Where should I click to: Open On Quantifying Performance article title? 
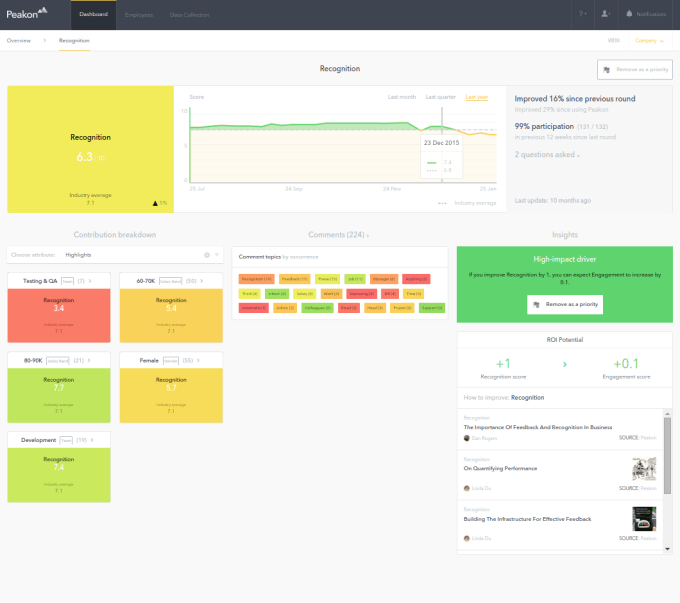(500, 469)
